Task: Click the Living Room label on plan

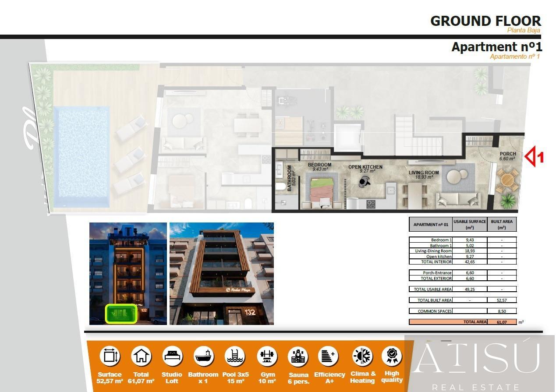Action: click(x=423, y=173)
